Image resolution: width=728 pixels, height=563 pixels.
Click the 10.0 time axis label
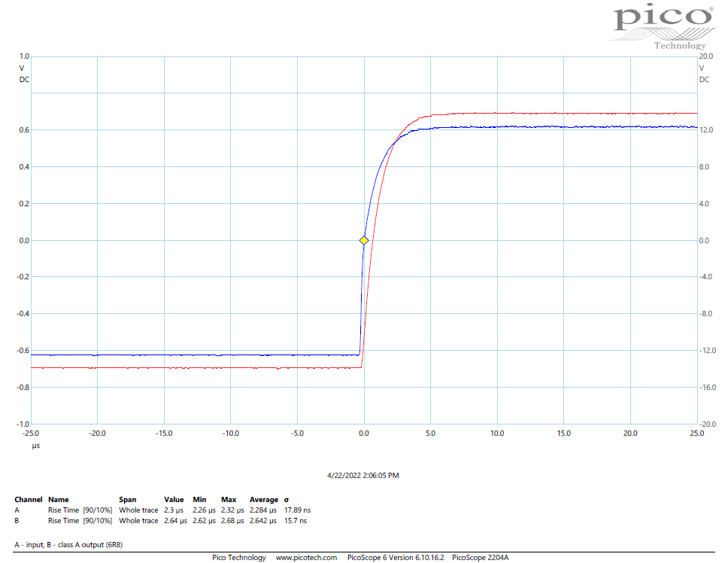click(497, 434)
